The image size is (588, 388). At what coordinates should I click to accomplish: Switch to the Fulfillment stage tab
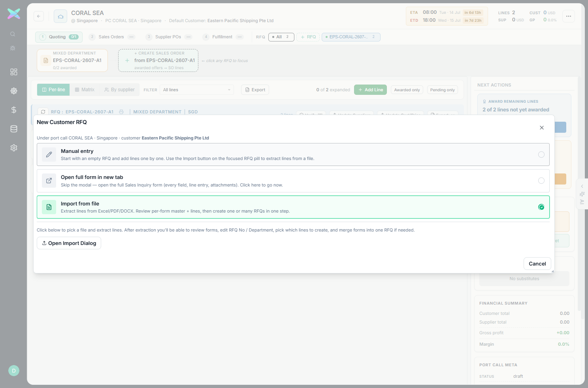pos(223,37)
